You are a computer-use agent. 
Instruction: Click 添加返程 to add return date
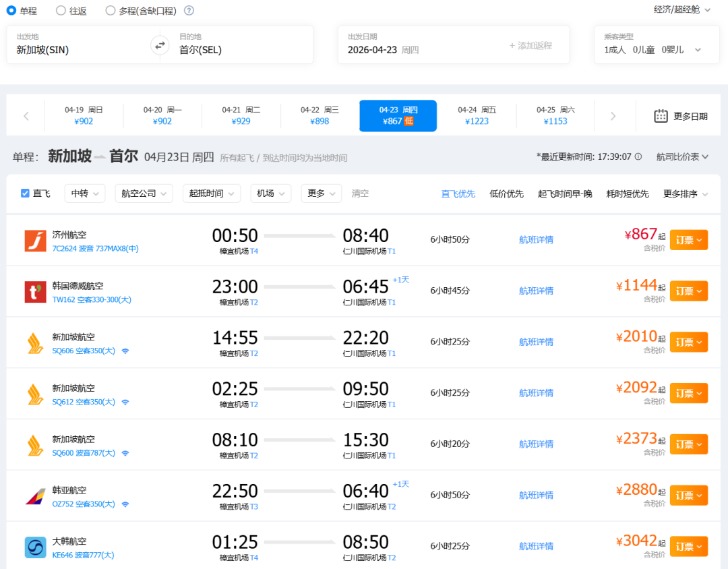click(x=530, y=45)
